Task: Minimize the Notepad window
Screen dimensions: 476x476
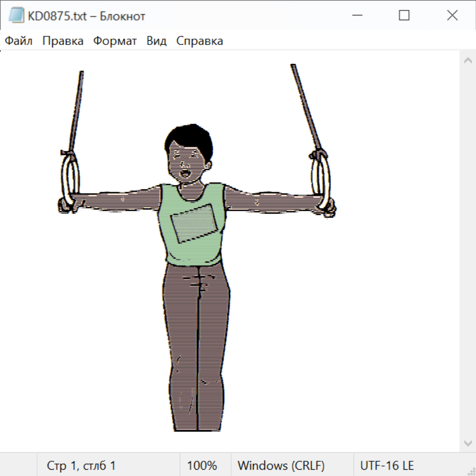Action: tap(356, 16)
